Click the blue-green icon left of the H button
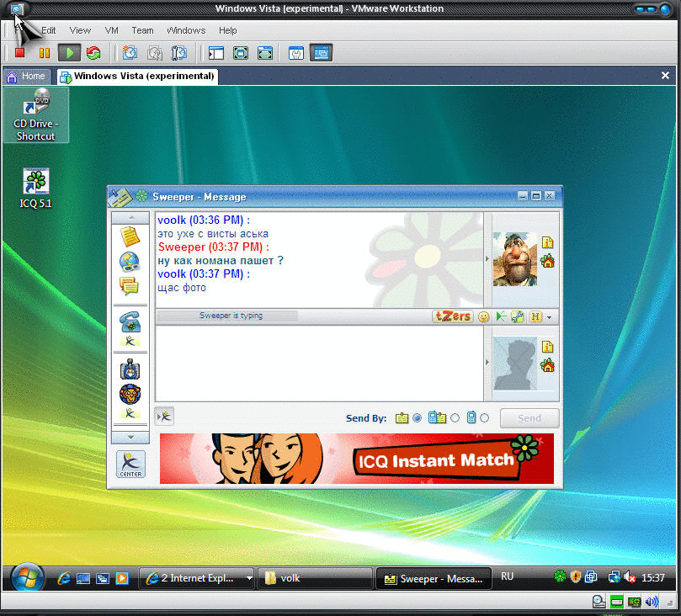Screen dimensions: 681x616 coord(518,317)
